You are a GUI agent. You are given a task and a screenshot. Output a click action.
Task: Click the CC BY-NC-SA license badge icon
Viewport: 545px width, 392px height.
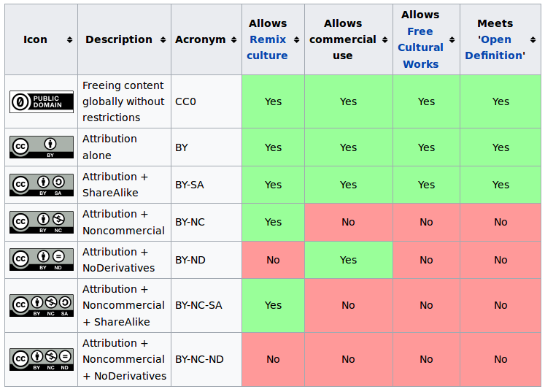[x=42, y=305]
